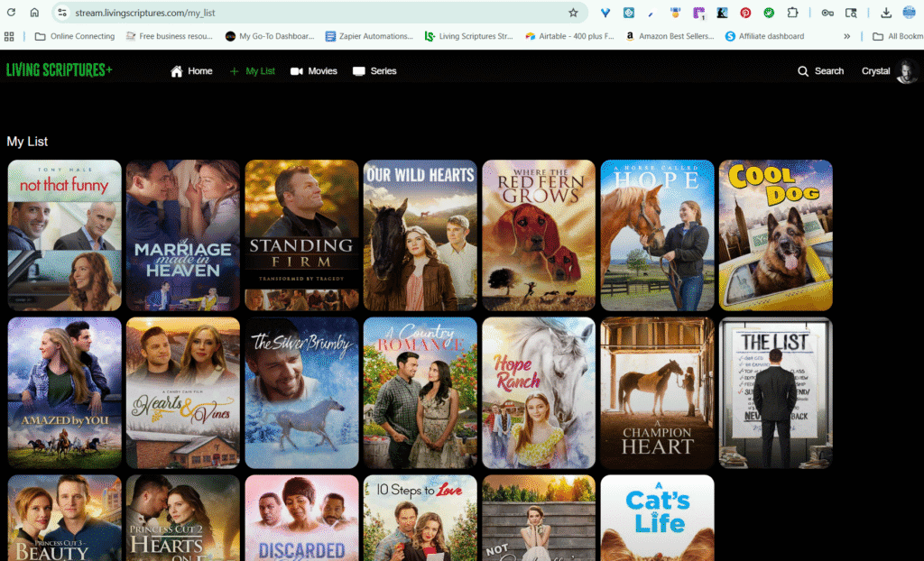The width and height of the screenshot is (924, 561).
Task: Open the Movies nav item
Action: point(313,70)
